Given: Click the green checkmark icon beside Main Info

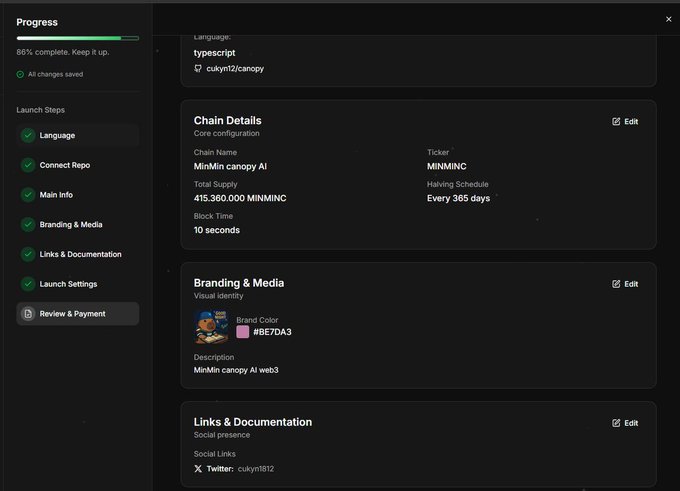Looking at the screenshot, I should [x=28, y=195].
